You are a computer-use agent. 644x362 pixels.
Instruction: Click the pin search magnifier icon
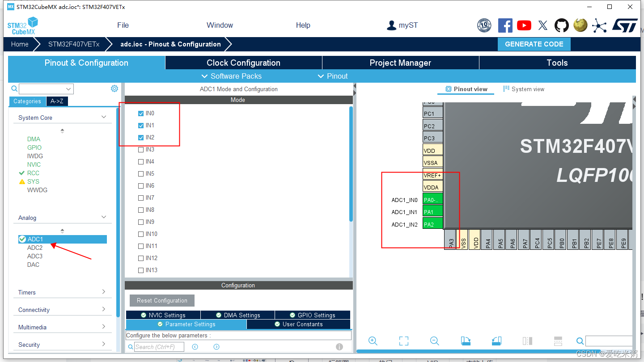[580, 341]
